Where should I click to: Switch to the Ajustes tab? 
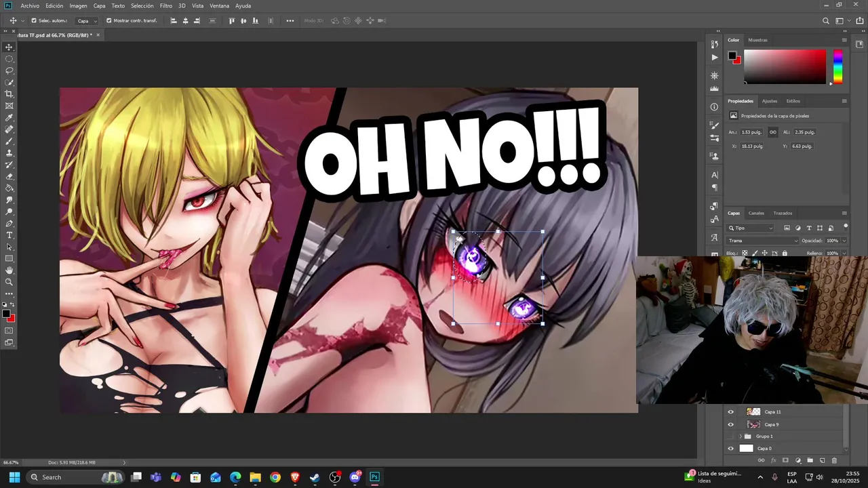pyautogui.click(x=770, y=101)
